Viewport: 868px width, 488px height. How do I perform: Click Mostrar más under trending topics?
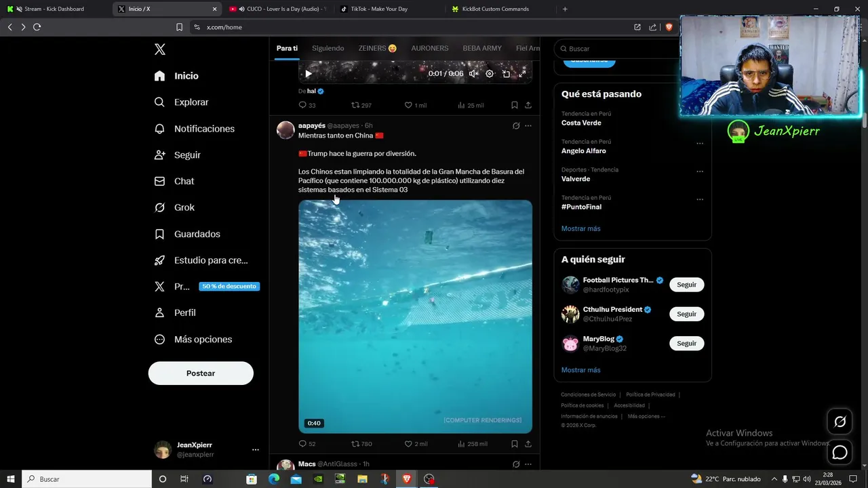pos(580,228)
